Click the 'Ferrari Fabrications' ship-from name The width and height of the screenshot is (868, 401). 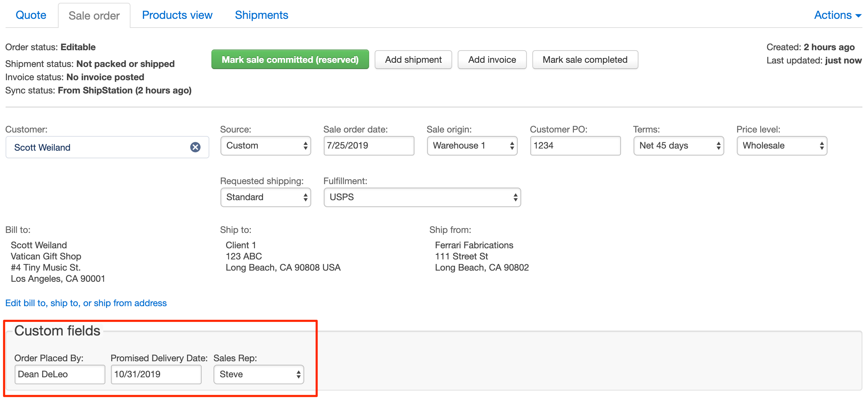[474, 245]
